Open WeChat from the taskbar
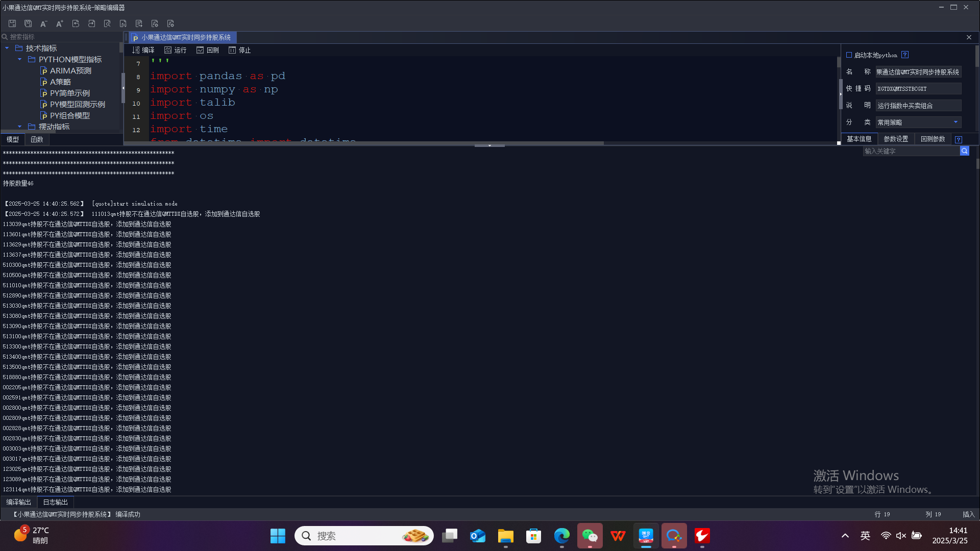Image resolution: width=980 pixels, height=551 pixels. pos(590,536)
